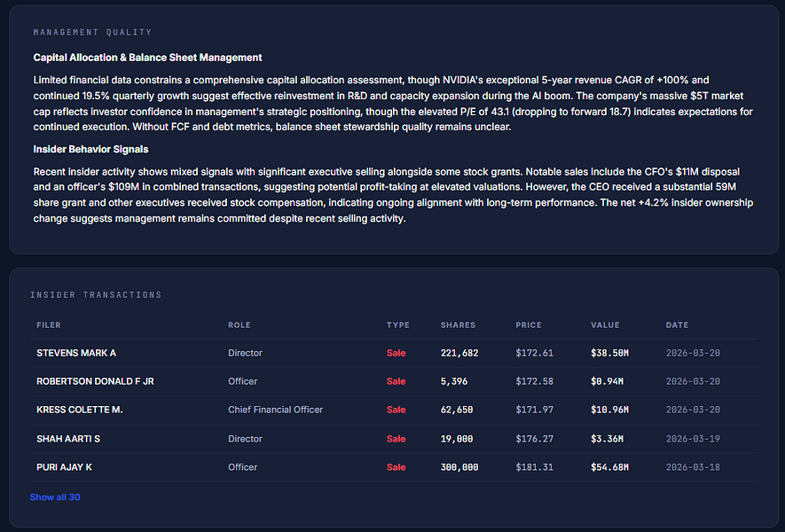
Task: Click date 2026-03-20 in STEVENS row
Action: (693, 353)
